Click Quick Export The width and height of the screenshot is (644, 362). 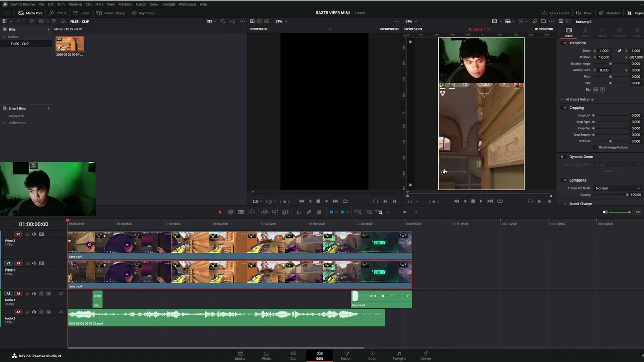click(x=556, y=13)
